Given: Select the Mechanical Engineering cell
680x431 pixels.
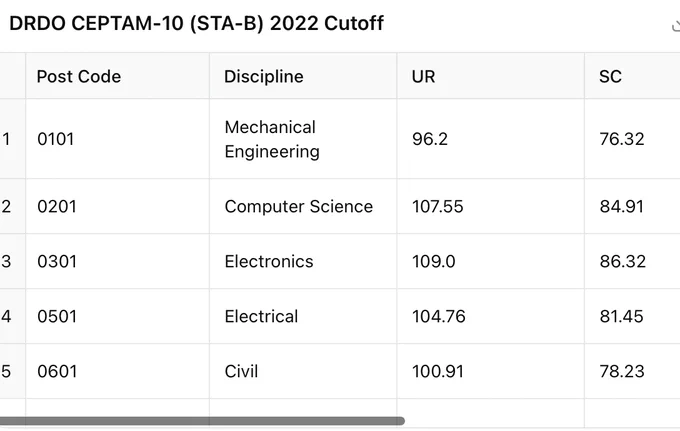Looking at the screenshot, I should click(303, 139).
